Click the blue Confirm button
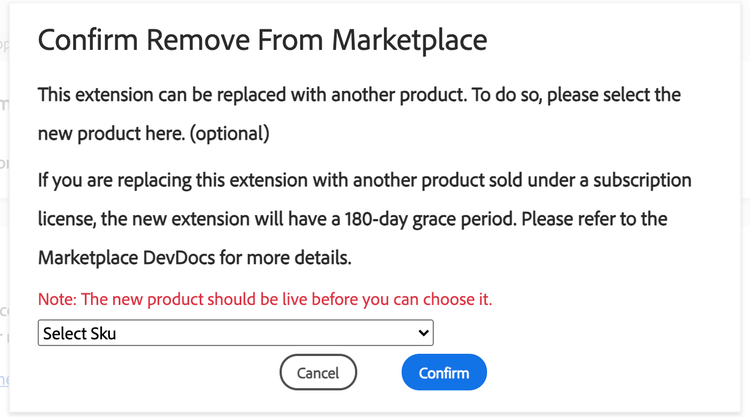This screenshot has width=750, height=417. pos(443,373)
